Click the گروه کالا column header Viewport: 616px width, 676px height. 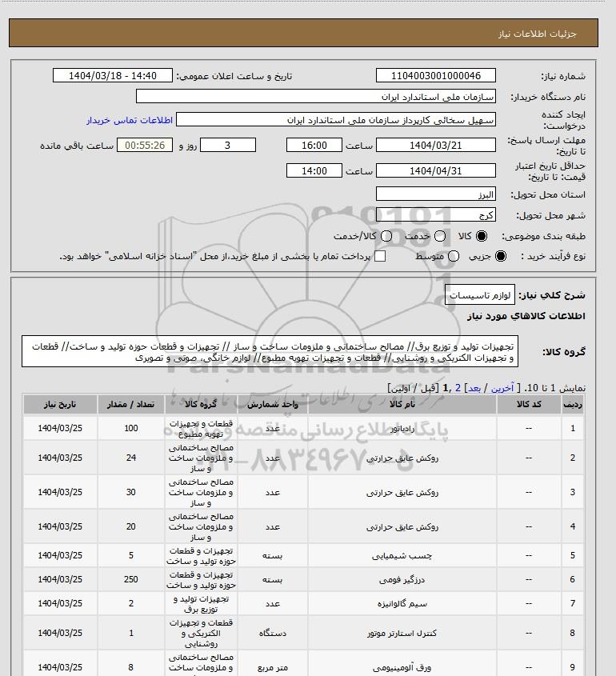pos(201,404)
